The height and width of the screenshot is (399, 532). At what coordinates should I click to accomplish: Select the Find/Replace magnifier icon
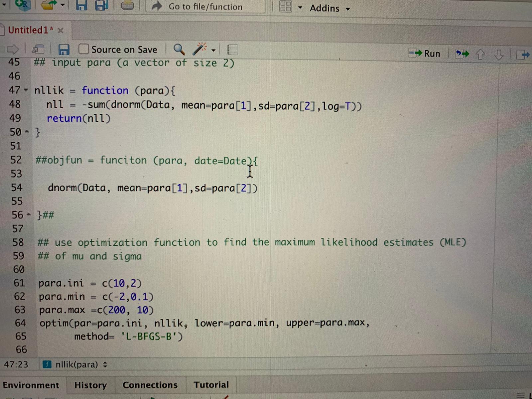179,49
